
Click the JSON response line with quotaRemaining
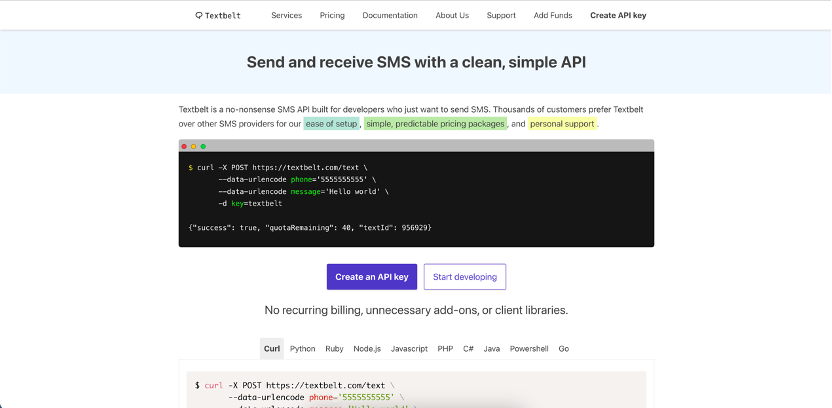[x=310, y=228]
